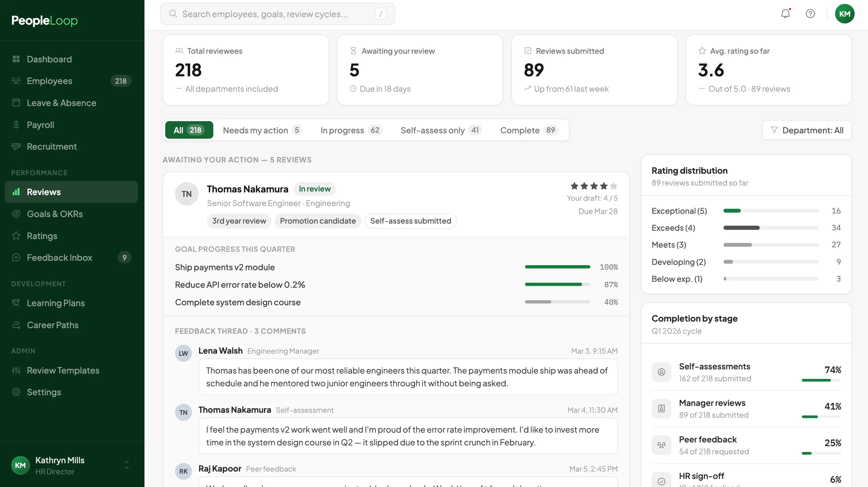This screenshot has height=487, width=868.
Task: Click the In review status badge
Action: (315, 189)
